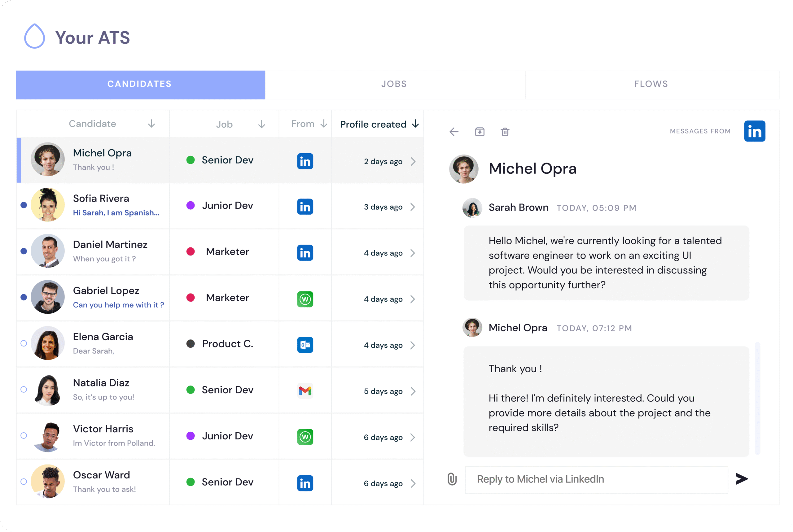Delete conversation with trash icon
Screen dimensions: 793x532
[505, 132]
